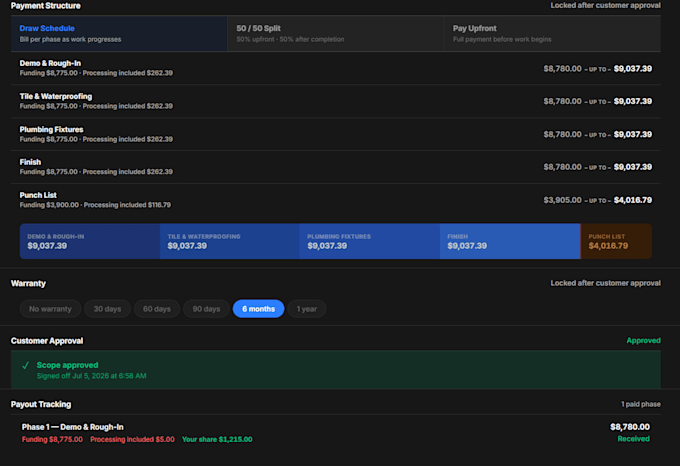Set warranty to 30 days
The image size is (680, 466).
point(108,309)
